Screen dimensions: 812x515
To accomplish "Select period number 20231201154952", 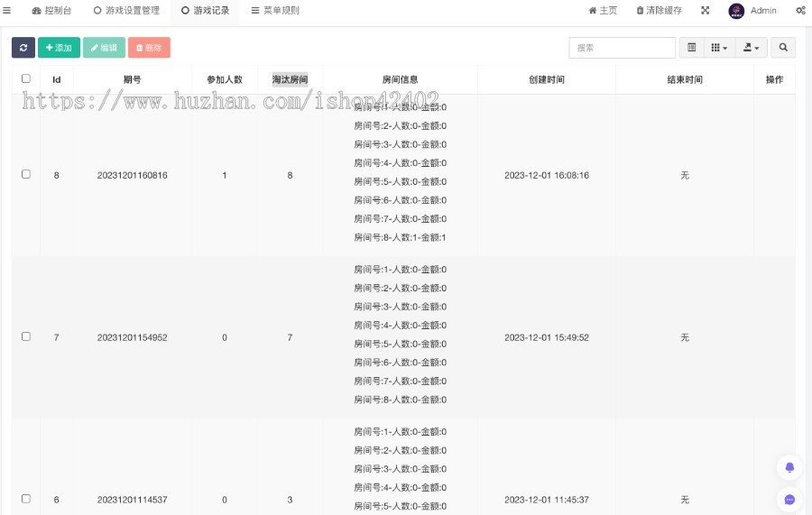I will pos(132,337).
